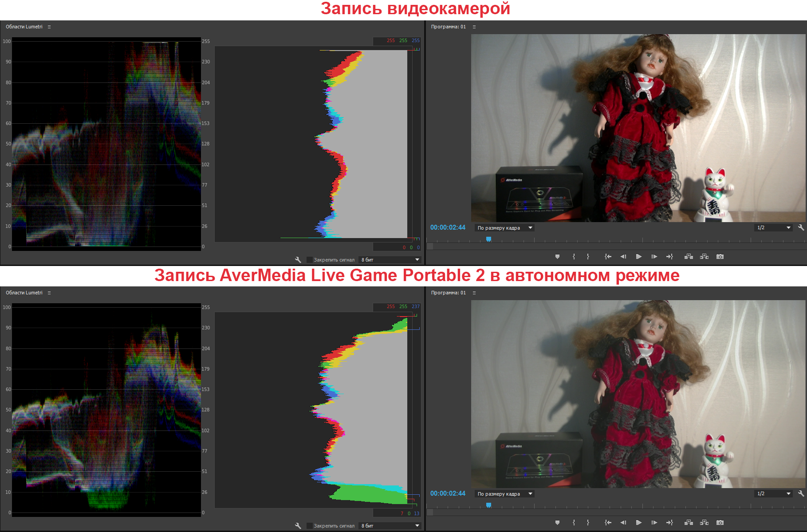Step forward one frame in bottom monitor
Screen dimensions: 807x532
(654, 523)
